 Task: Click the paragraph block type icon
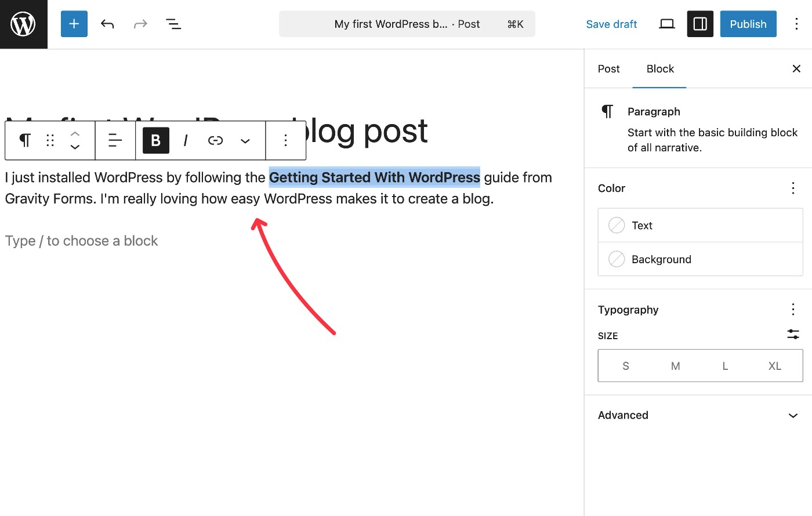[x=23, y=140]
